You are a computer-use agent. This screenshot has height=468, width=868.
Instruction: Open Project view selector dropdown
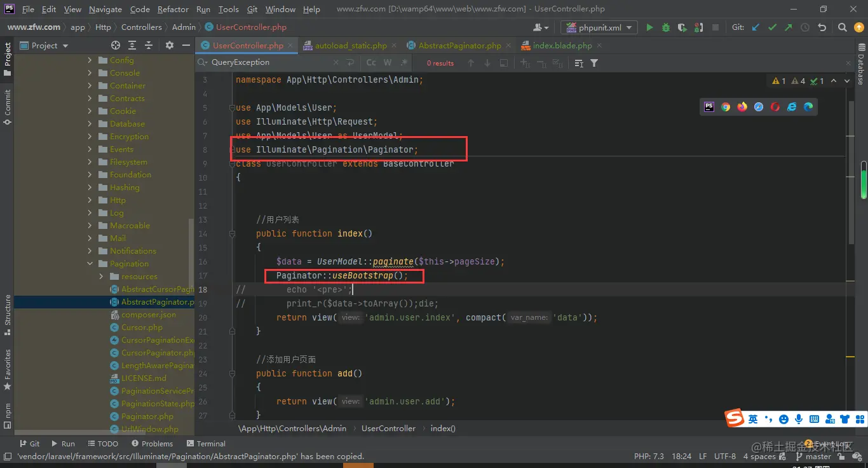pos(44,45)
